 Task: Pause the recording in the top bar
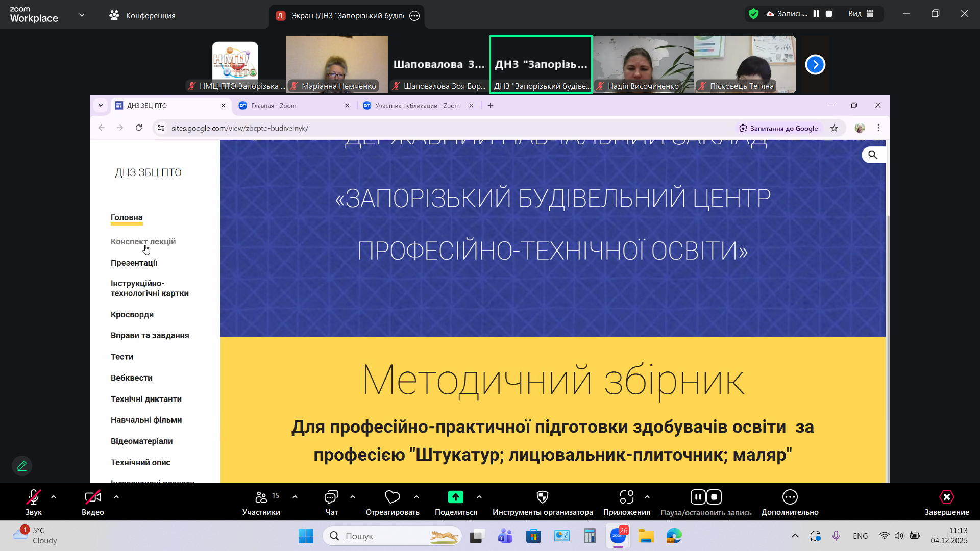click(816, 14)
